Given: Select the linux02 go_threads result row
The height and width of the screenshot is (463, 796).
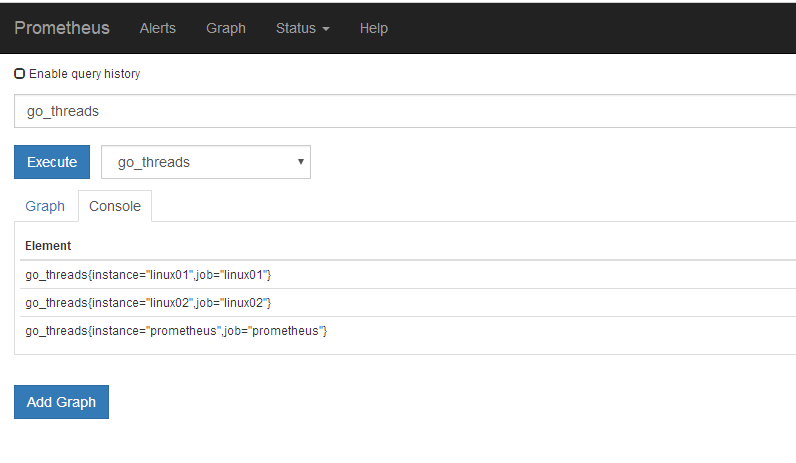Looking at the screenshot, I should (408, 303).
